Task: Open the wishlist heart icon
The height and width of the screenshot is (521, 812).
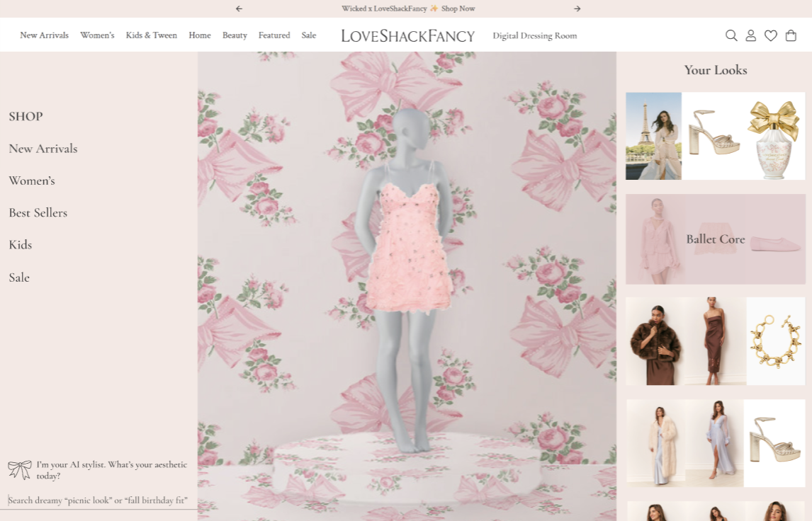Action: click(771, 35)
